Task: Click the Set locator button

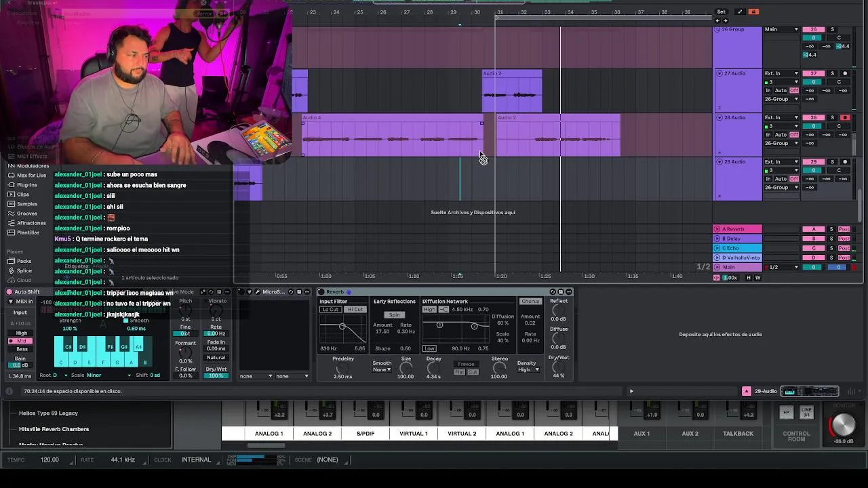Action: pyautogui.click(x=721, y=12)
